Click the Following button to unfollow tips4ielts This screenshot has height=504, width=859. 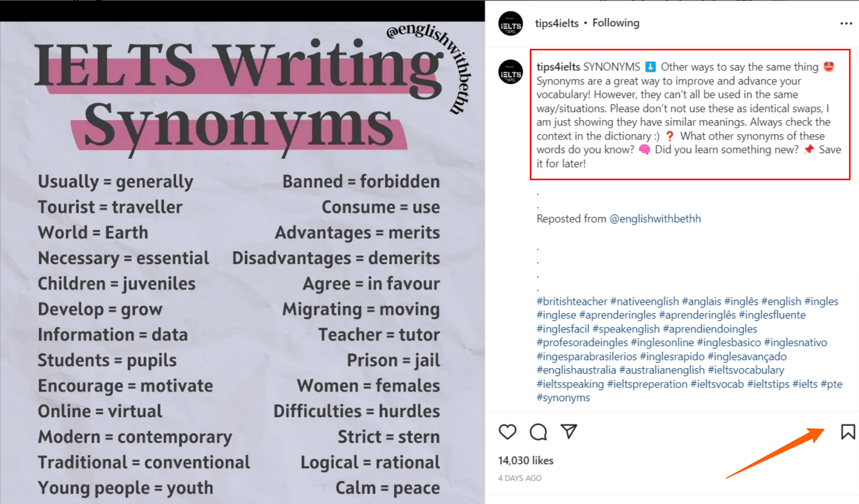[x=616, y=23]
